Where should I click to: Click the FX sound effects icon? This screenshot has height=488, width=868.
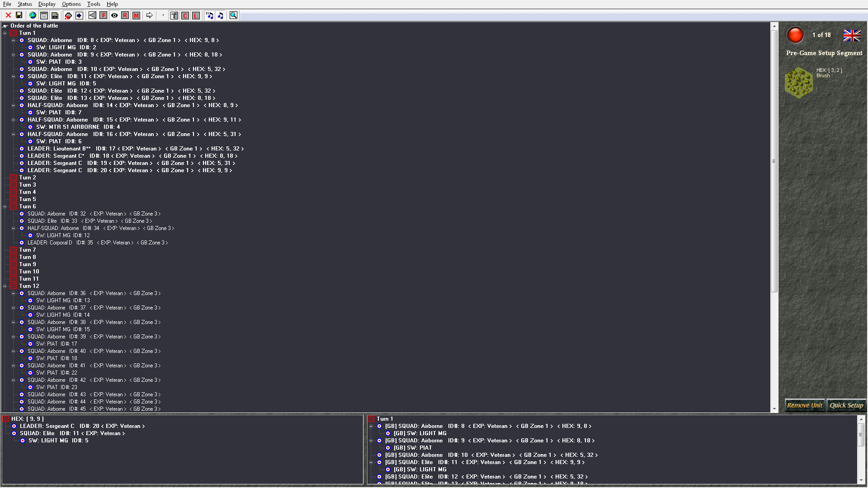tap(209, 15)
